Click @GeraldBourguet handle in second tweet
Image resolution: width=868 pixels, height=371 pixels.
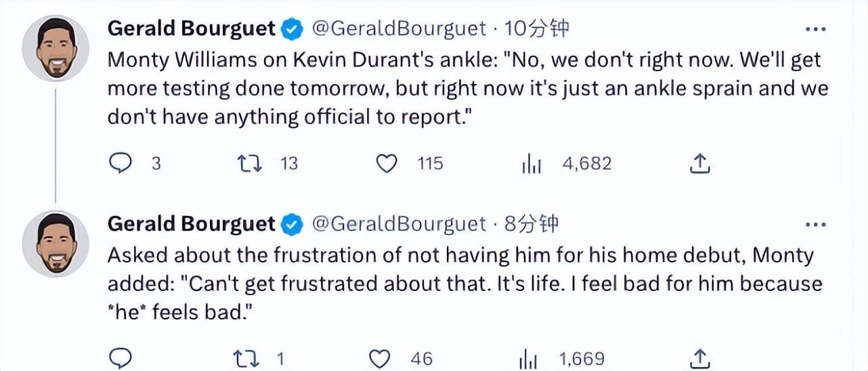point(399,223)
